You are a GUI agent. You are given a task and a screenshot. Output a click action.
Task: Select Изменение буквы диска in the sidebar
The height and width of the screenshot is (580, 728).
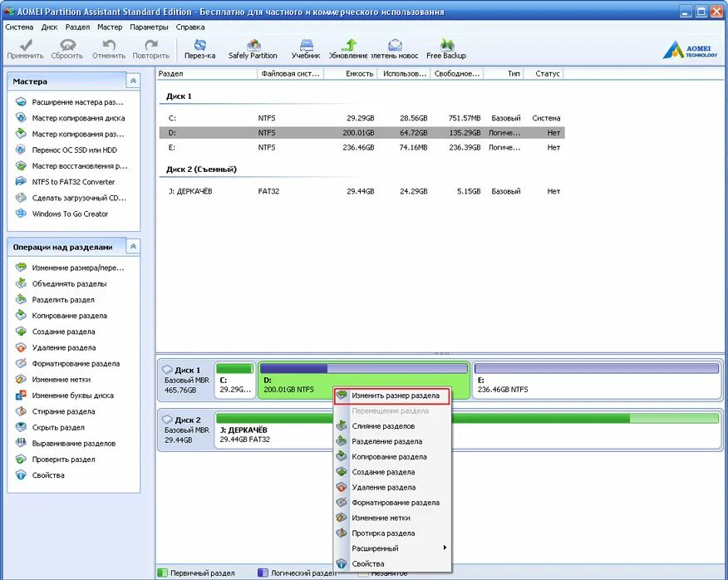click(x=72, y=396)
